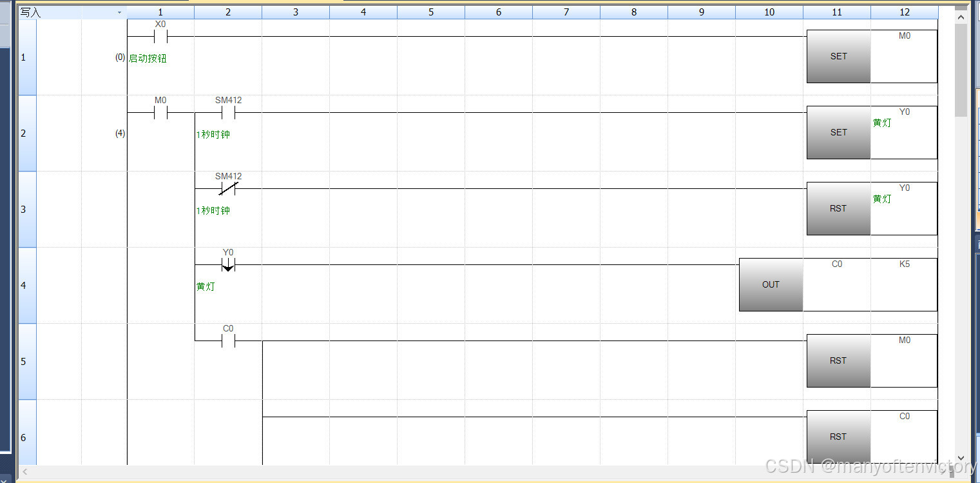980x483 pixels.
Task: Select the C0 contact in row 5
Action: [228, 340]
